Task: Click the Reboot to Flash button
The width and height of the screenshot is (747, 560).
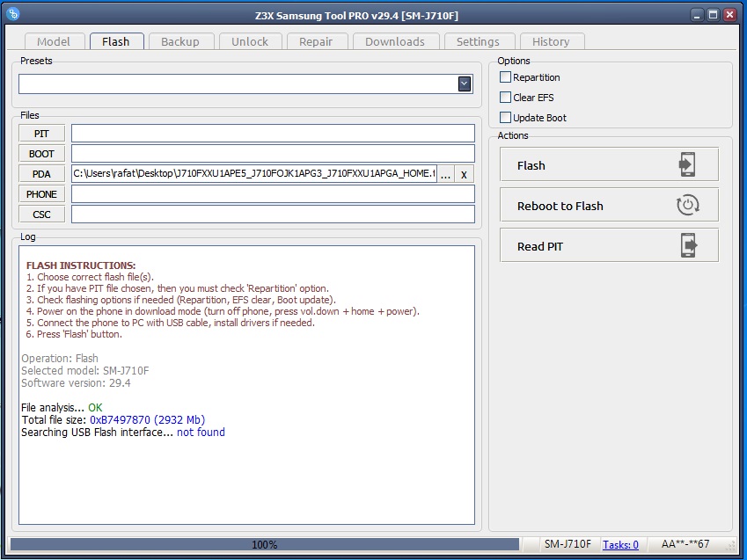Action: (x=609, y=205)
